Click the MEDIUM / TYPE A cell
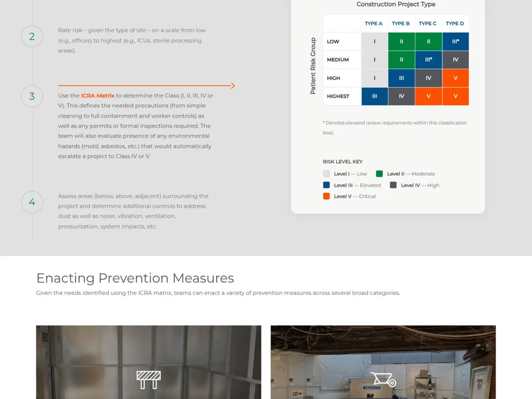532x399 pixels. (x=375, y=60)
